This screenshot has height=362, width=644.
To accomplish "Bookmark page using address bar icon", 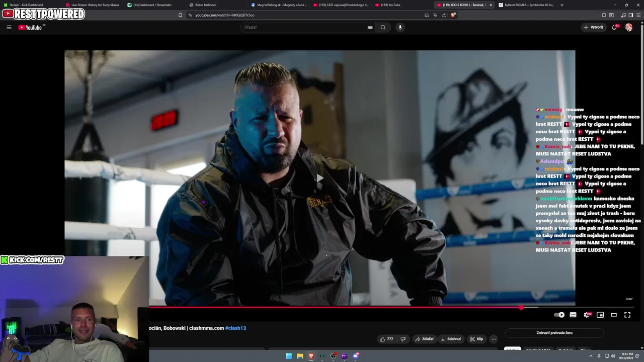I will pos(180,15).
